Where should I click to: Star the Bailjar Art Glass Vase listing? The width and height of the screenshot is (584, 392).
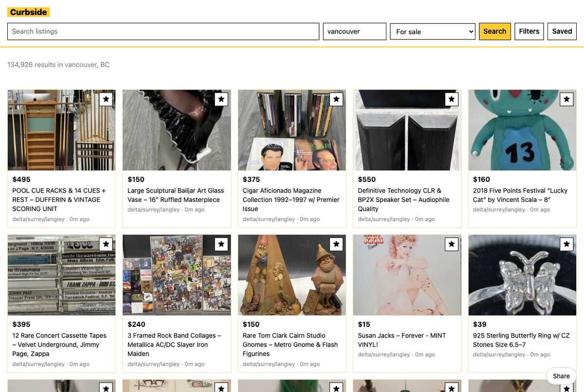point(221,99)
